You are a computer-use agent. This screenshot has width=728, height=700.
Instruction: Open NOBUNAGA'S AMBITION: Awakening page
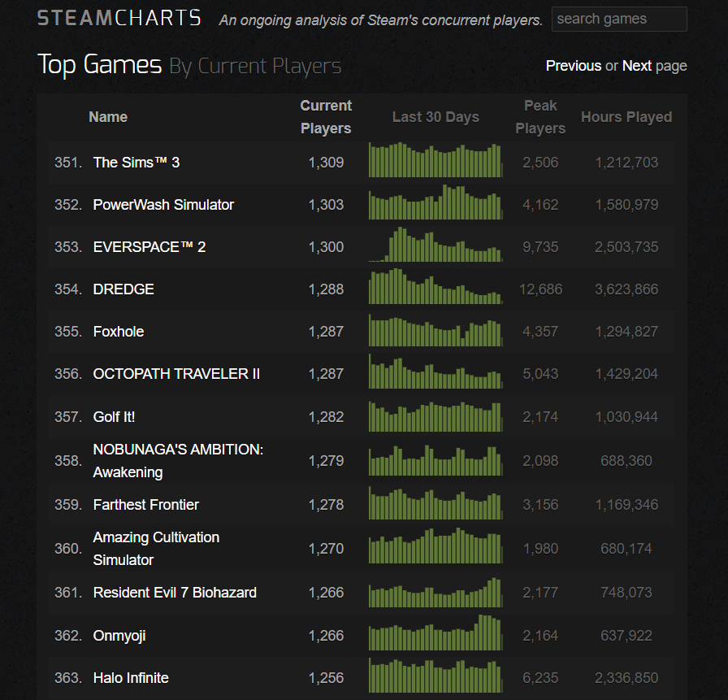coord(178,460)
